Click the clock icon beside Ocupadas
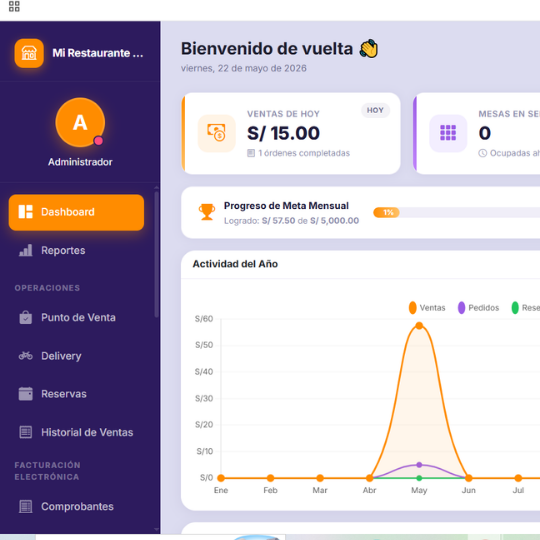The height and width of the screenshot is (540, 540). 482,153
